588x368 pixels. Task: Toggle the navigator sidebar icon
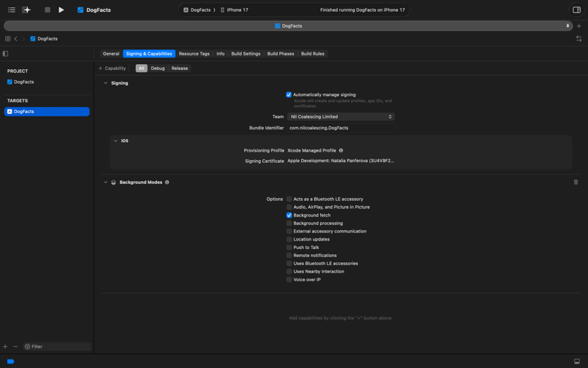coord(12,10)
